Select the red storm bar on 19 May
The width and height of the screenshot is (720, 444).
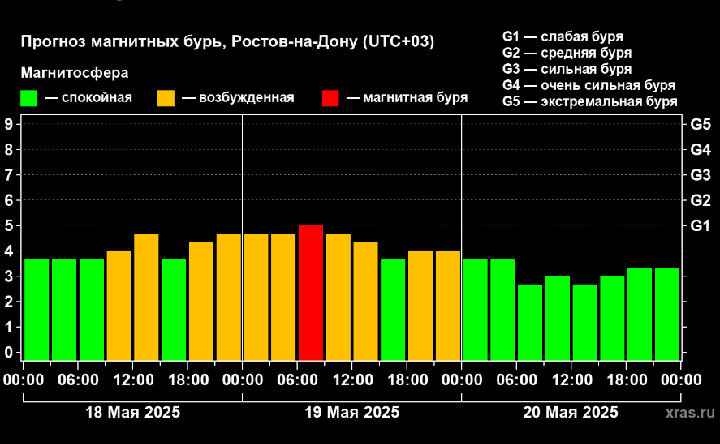pos(311,292)
